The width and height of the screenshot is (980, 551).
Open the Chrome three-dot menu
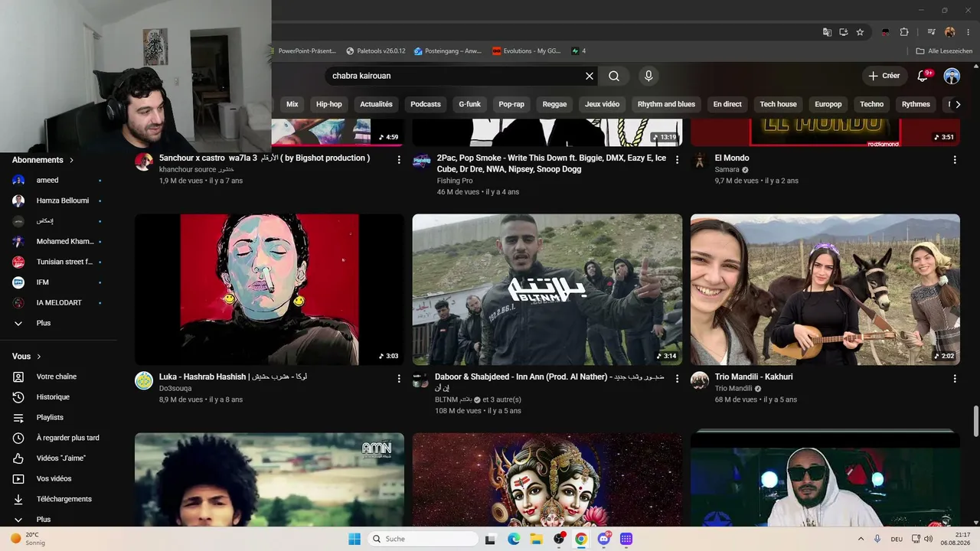(966, 32)
